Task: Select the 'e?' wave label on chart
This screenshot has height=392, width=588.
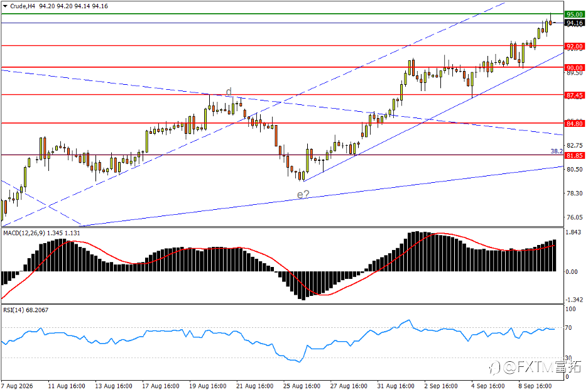Action: tap(303, 194)
